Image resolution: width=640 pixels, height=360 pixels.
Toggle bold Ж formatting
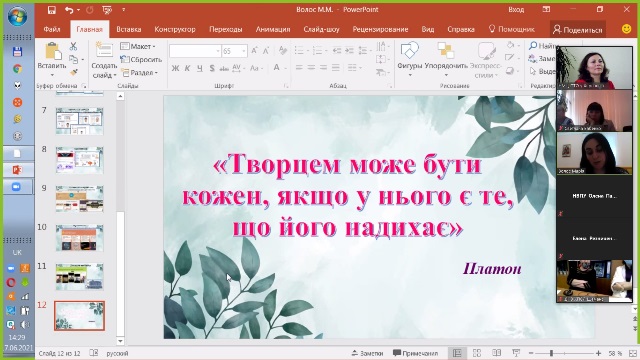175,68
